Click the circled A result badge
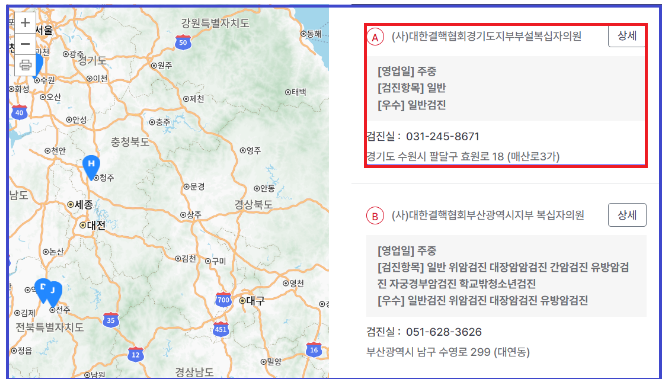The image size is (664, 383). pos(375,37)
